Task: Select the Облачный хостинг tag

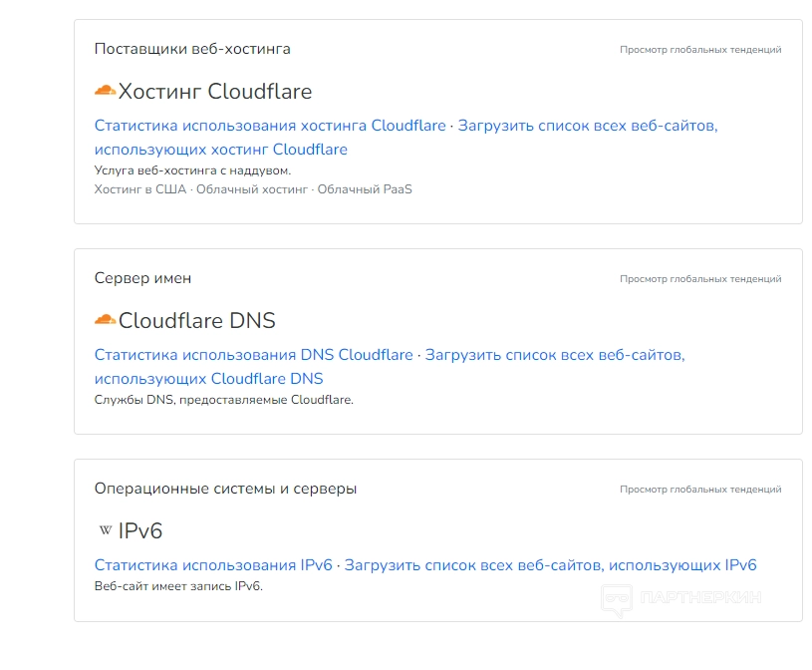Action: click(x=251, y=189)
